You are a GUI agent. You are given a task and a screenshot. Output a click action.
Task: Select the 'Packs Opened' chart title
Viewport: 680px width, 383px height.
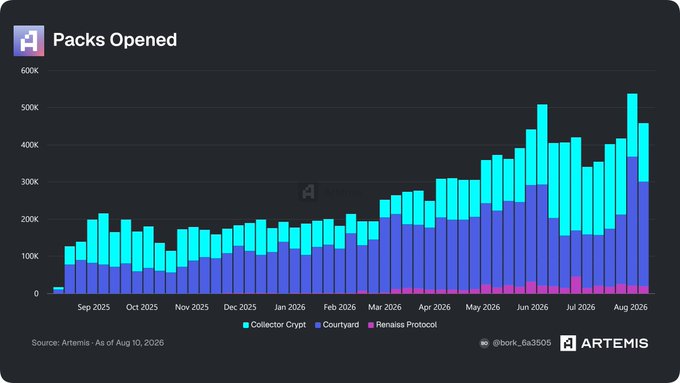(115, 40)
